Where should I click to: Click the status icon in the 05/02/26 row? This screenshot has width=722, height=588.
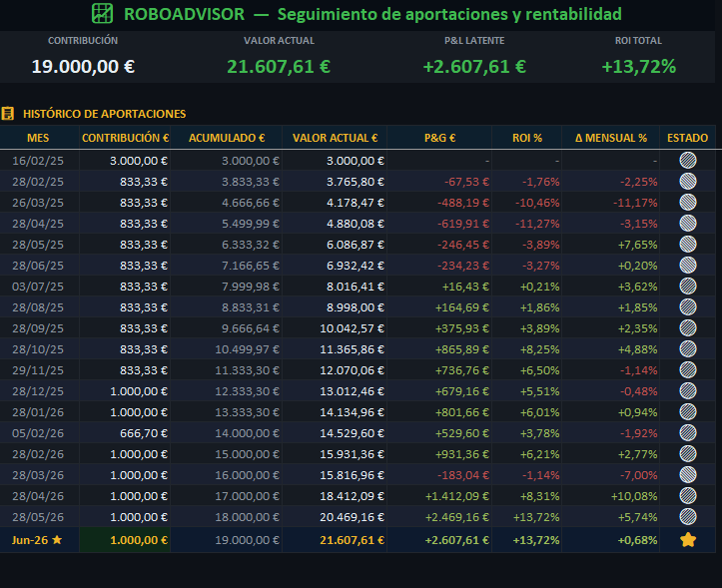[688, 433]
